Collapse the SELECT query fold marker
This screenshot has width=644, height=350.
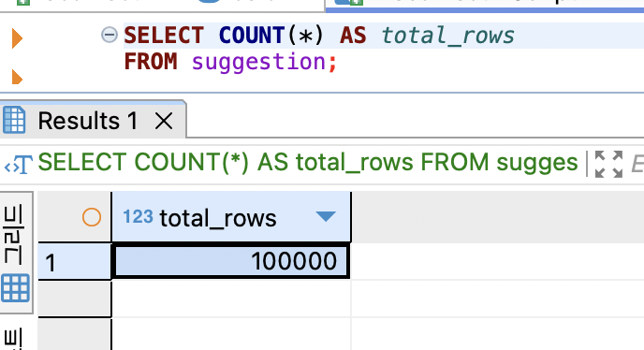pos(110,35)
